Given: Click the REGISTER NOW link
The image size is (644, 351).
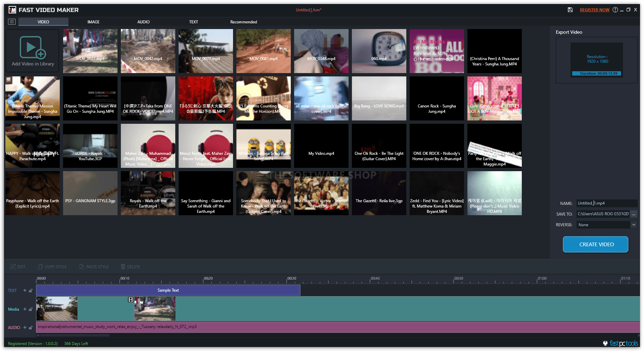Looking at the screenshot, I should tap(595, 10).
